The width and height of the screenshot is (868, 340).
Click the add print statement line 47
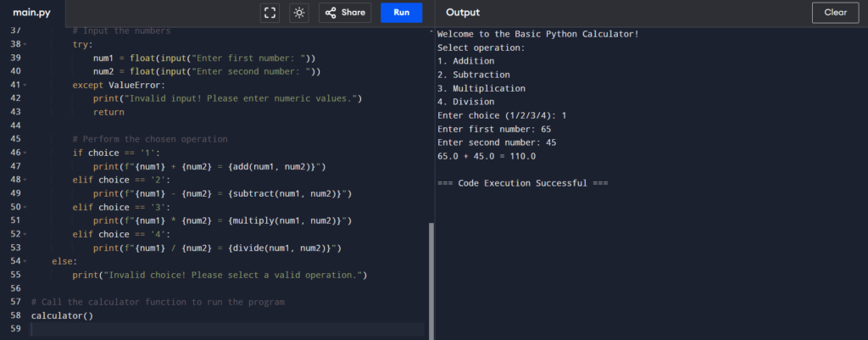209,167
